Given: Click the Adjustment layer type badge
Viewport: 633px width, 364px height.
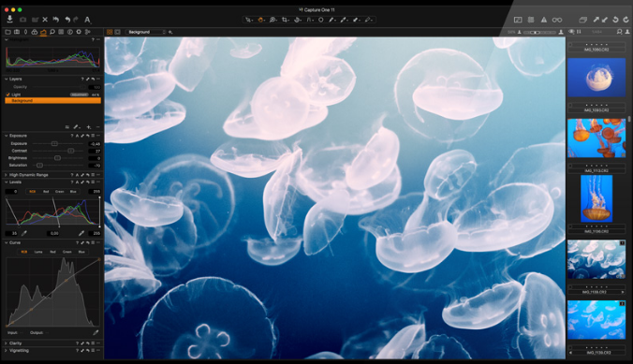Looking at the screenshot, I should (79, 95).
